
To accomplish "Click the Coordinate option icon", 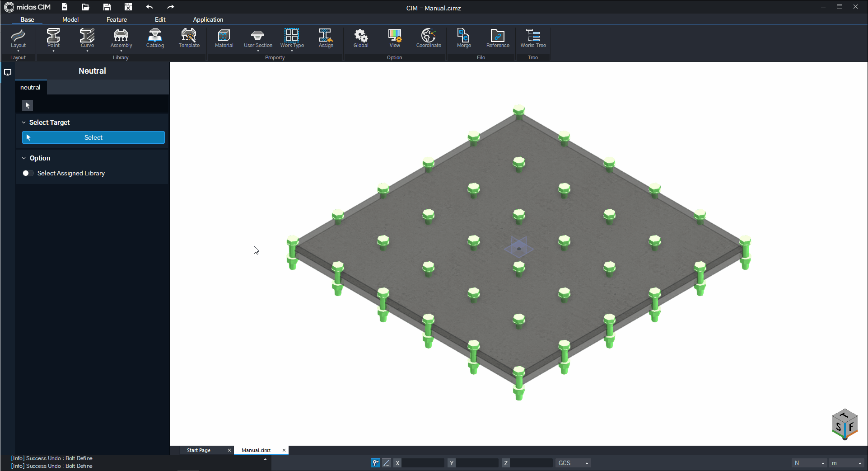I will point(429,38).
